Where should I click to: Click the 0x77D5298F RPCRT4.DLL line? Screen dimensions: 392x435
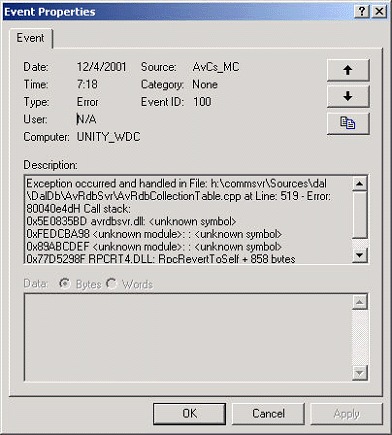point(161,259)
